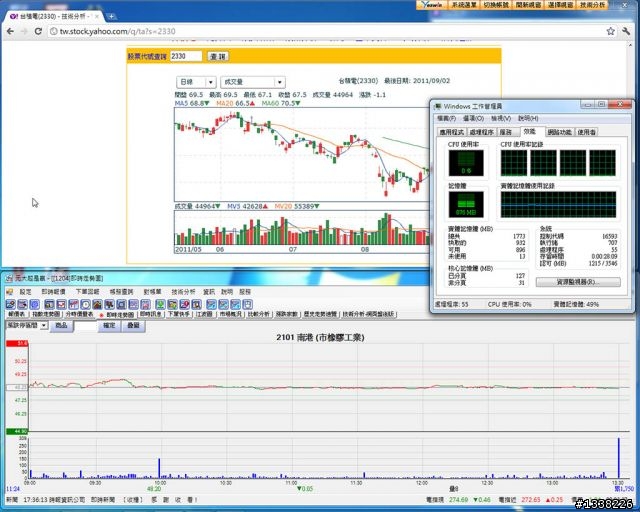Viewport: 640px width, 512px height.
Task: Click the envelope icon in stock app toolbar
Action: pos(61,304)
